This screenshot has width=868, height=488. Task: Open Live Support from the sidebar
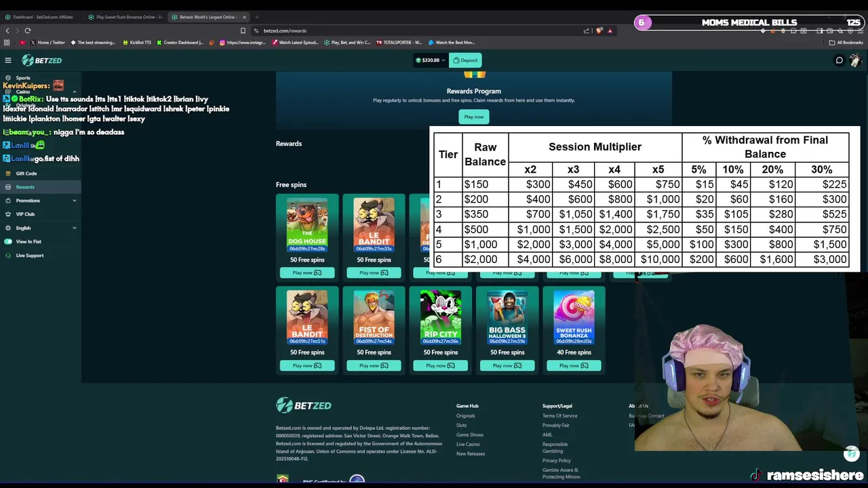[41, 256]
